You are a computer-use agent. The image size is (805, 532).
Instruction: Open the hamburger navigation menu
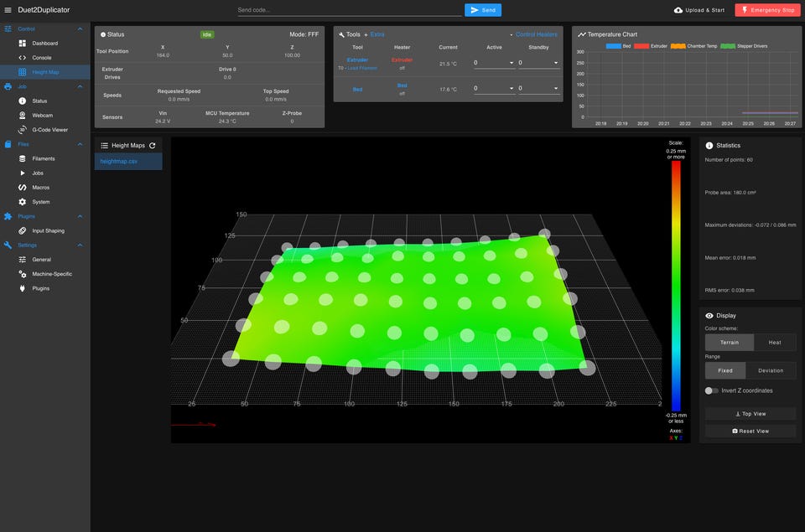[x=8, y=10]
